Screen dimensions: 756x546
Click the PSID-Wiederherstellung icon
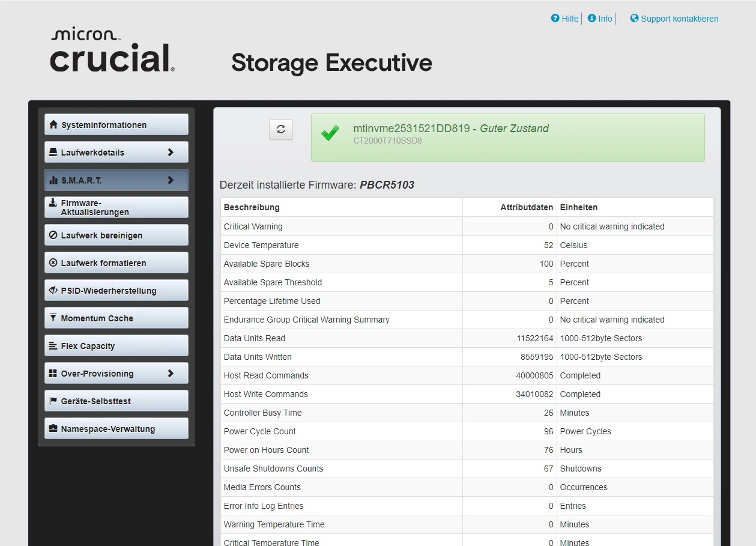53,291
